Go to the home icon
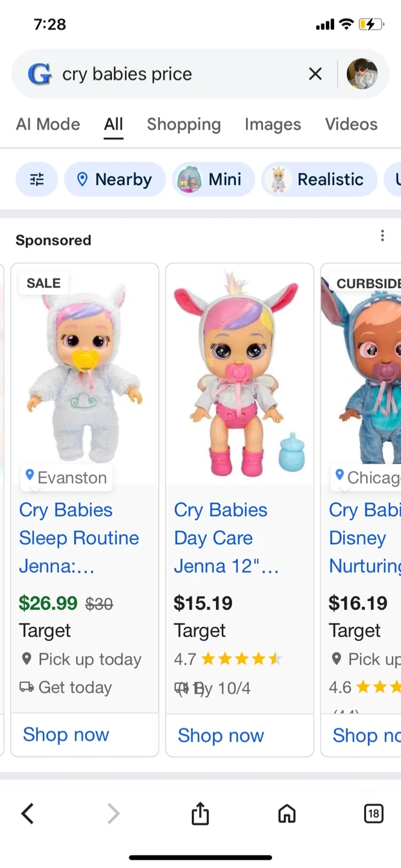This screenshot has height=868, width=401. [287, 814]
